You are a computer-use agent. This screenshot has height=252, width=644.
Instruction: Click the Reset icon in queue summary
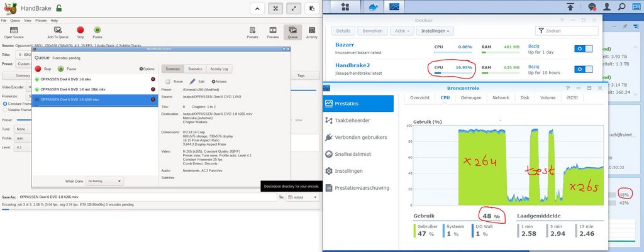(167, 82)
